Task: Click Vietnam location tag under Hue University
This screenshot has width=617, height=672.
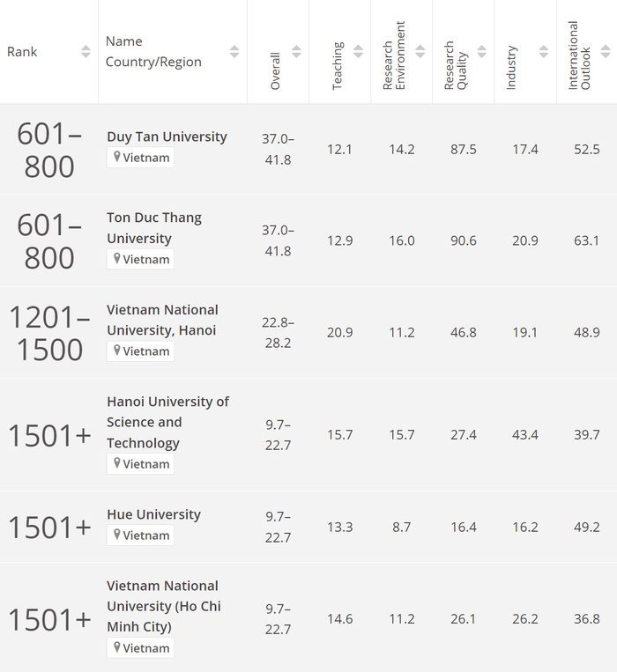Action: 141,535
